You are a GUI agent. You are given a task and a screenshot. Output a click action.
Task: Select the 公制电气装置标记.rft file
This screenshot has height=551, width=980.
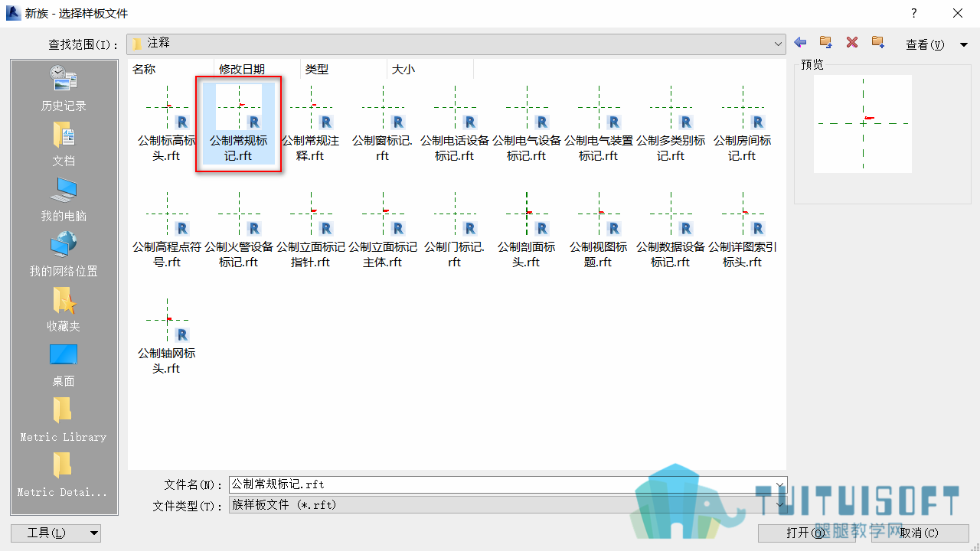(599, 124)
